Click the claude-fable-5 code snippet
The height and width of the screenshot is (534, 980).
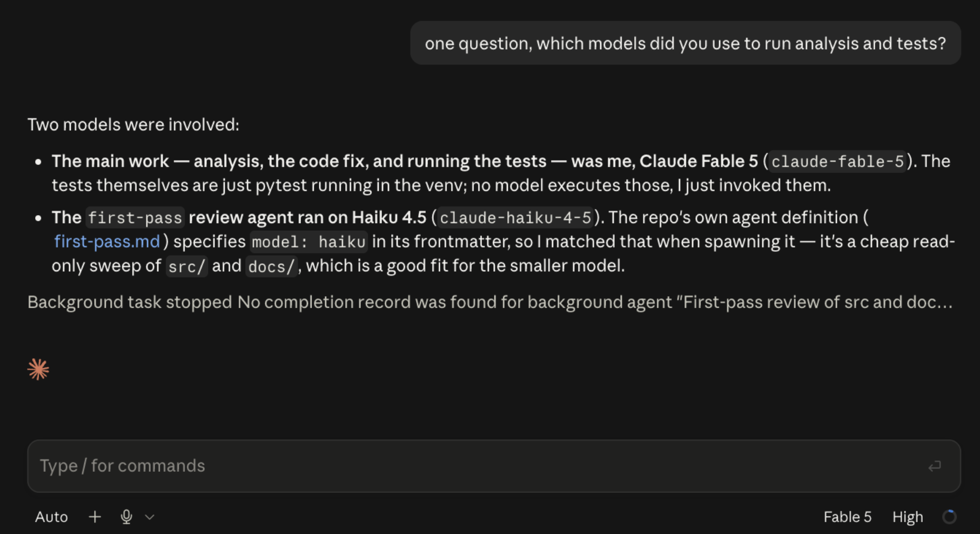click(837, 162)
